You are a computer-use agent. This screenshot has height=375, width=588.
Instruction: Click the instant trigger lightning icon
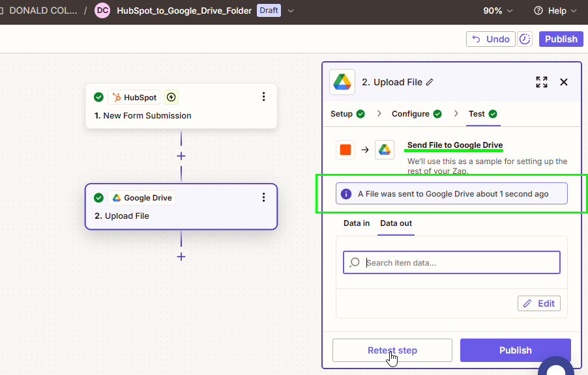(171, 98)
